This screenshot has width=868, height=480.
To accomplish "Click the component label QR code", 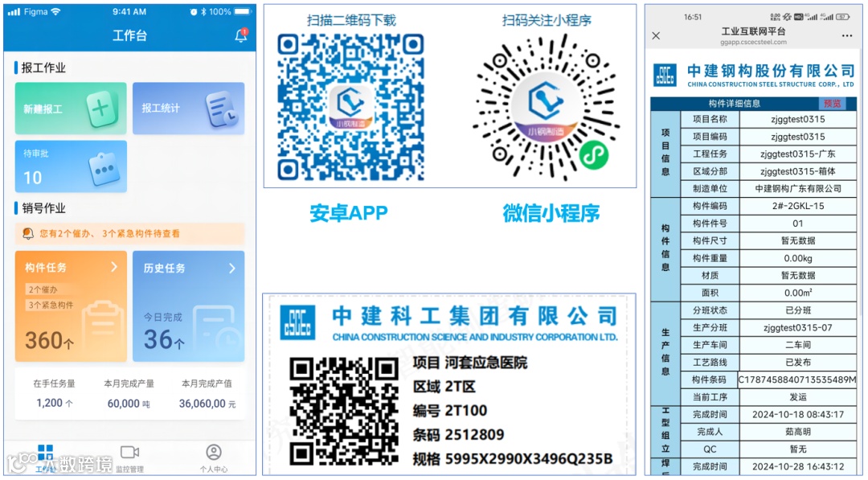I will [344, 411].
